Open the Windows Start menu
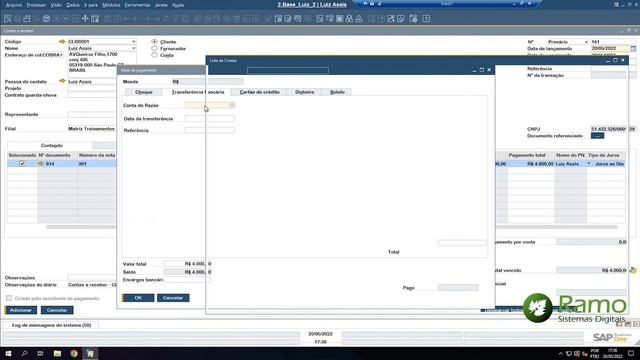This screenshot has height=360, width=640. [8, 353]
